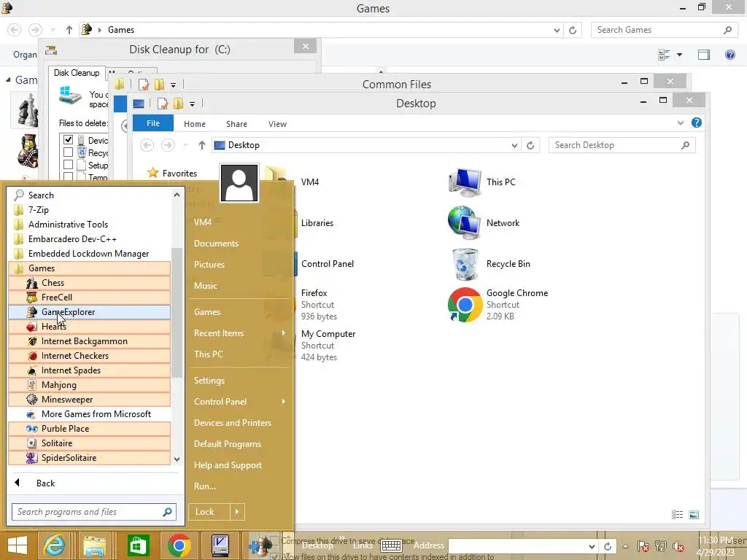
Task: Open help in the Desktop window ribbon
Action: 697,122
